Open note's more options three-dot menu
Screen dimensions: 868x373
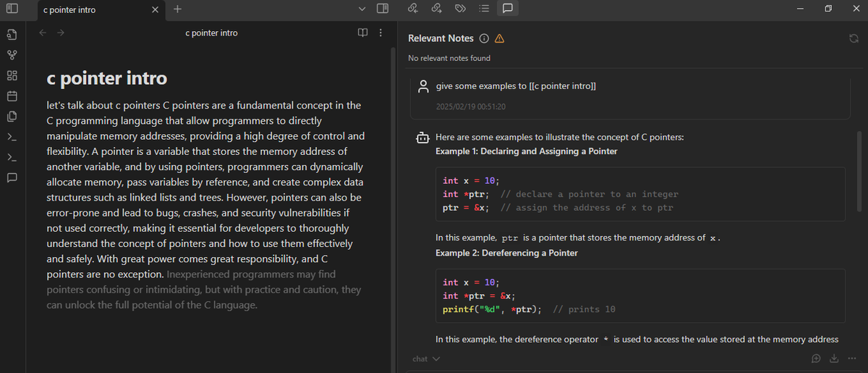tap(380, 33)
